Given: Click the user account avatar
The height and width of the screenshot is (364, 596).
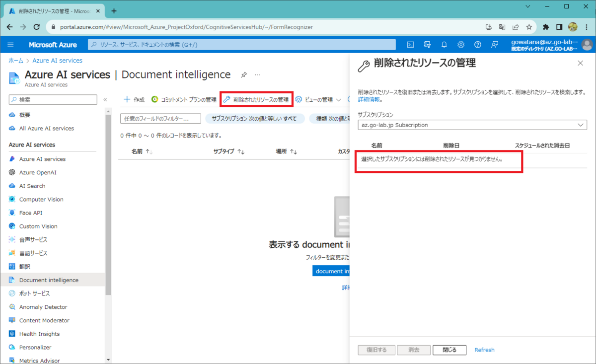Looking at the screenshot, I should pyautogui.click(x=587, y=45).
